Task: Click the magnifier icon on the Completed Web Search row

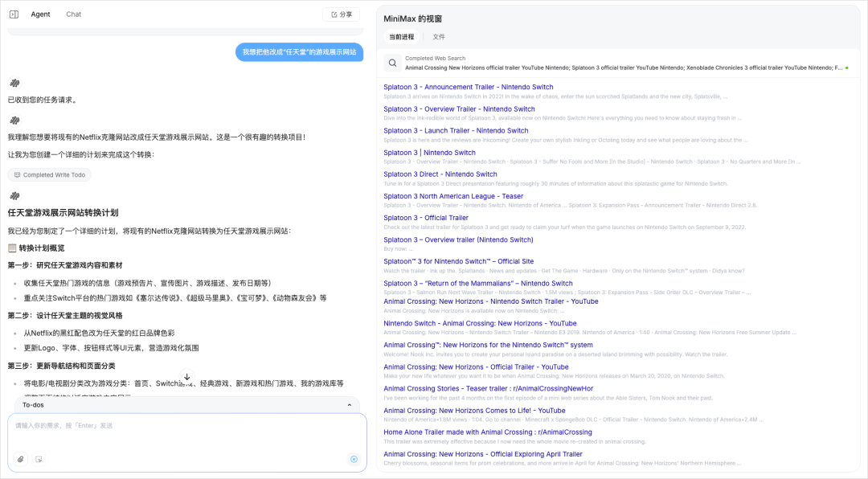Action: tap(391, 63)
